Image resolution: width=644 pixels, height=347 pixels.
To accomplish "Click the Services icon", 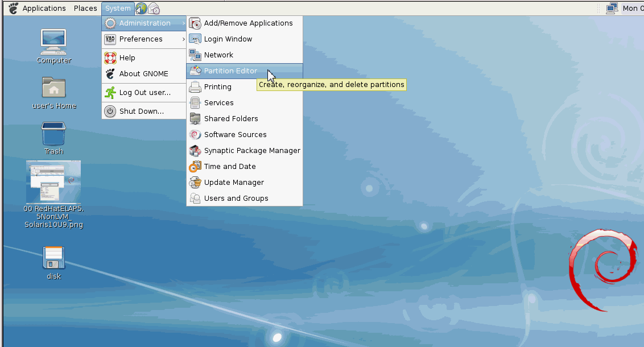I will pos(195,103).
